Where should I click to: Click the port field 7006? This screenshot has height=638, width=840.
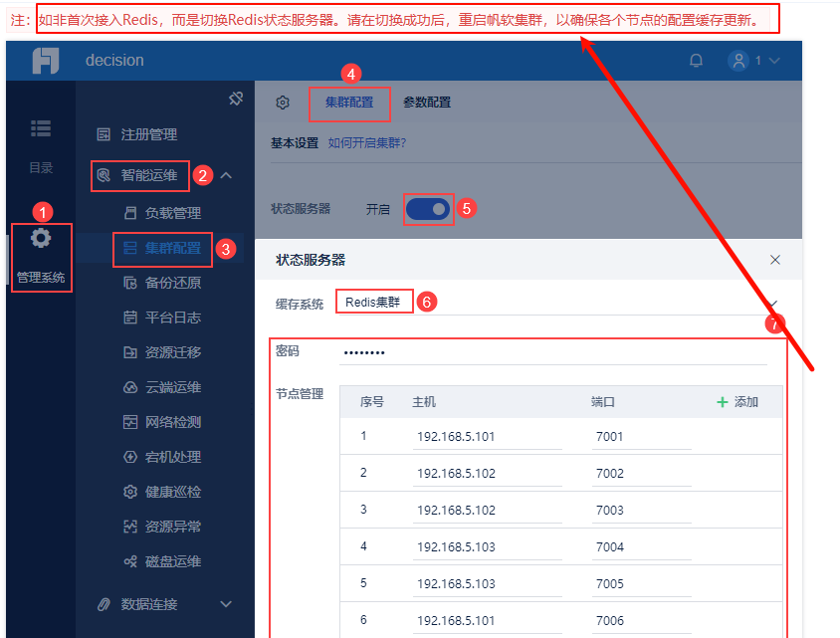[x=642, y=620]
